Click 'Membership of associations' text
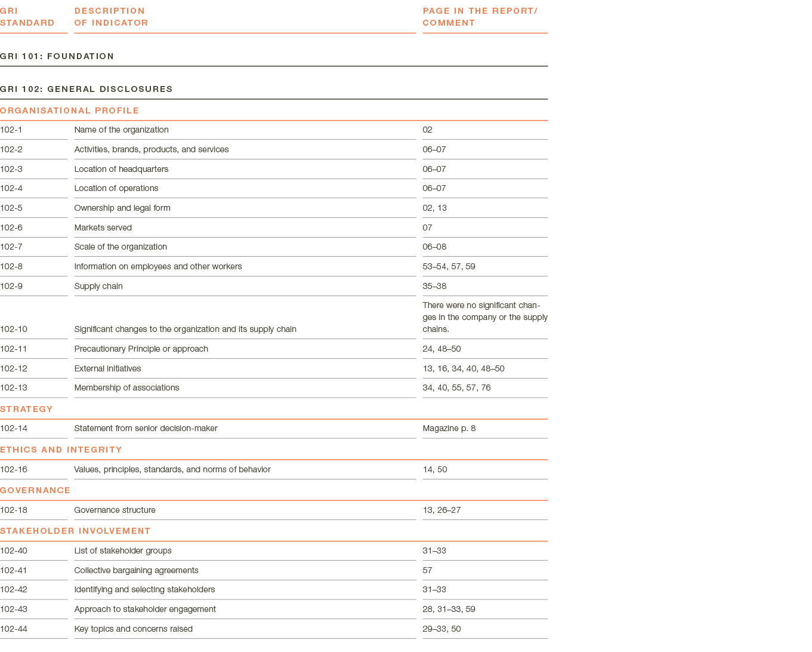 (126, 387)
